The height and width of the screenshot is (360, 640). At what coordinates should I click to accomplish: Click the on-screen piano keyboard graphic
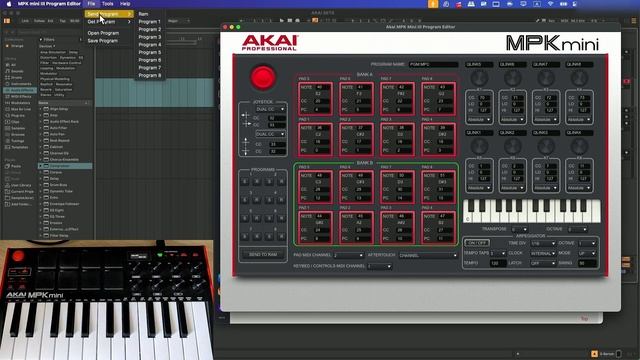[x=532, y=211]
